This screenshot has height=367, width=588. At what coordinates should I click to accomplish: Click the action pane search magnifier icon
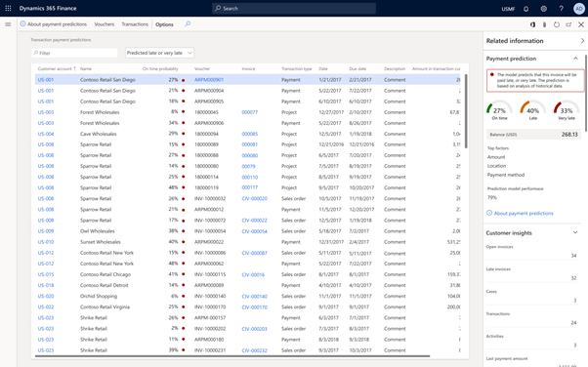coord(188,24)
